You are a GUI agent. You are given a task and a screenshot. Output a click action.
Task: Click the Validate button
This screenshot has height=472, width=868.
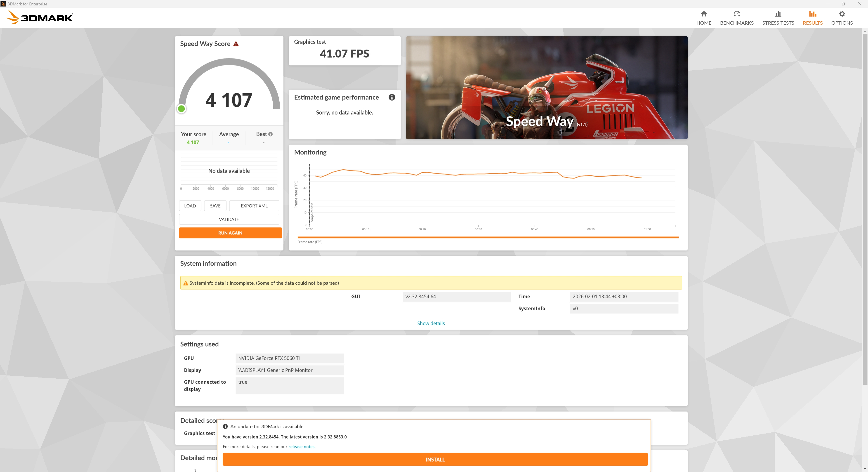[x=229, y=219]
